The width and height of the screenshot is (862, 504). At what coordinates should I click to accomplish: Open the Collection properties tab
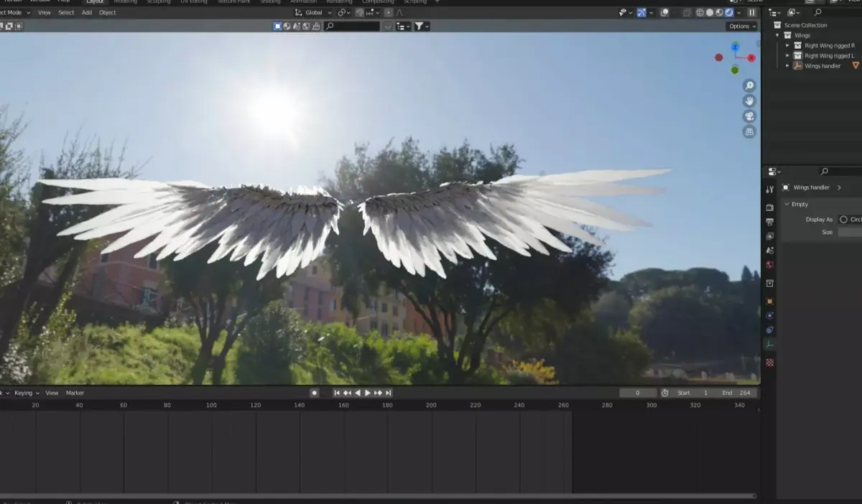(769, 284)
